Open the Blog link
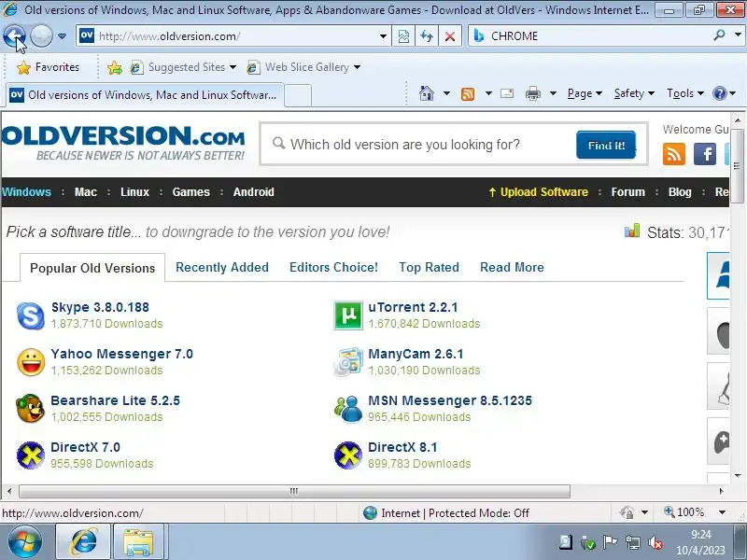 [680, 192]
